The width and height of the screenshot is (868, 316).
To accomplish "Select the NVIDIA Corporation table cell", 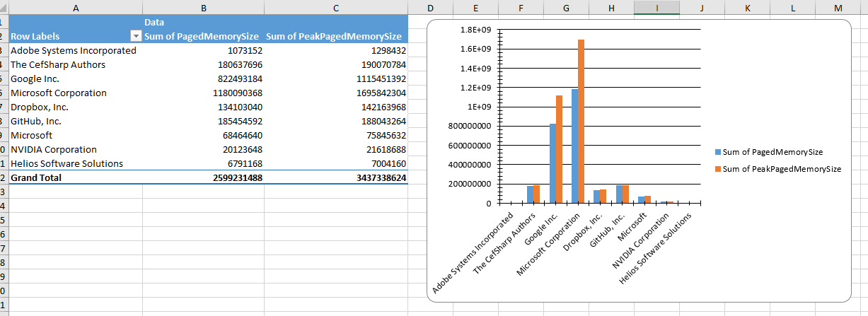I will coord(54,149).
